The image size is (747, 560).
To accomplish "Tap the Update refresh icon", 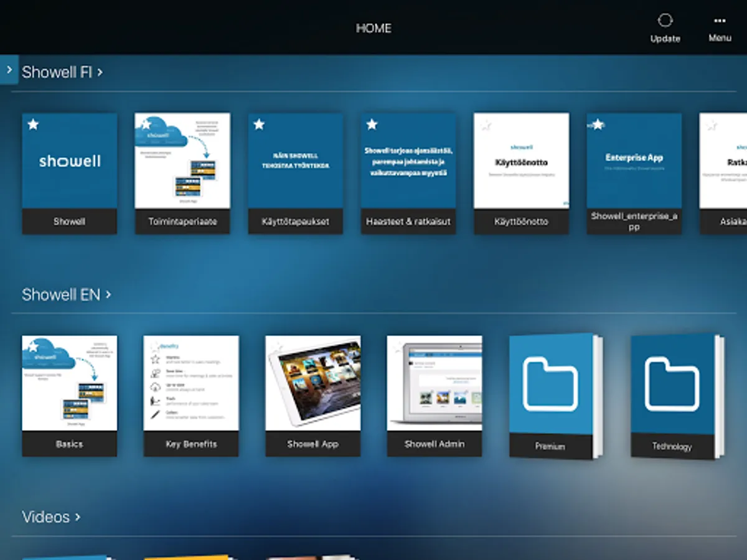I will 665,21.
